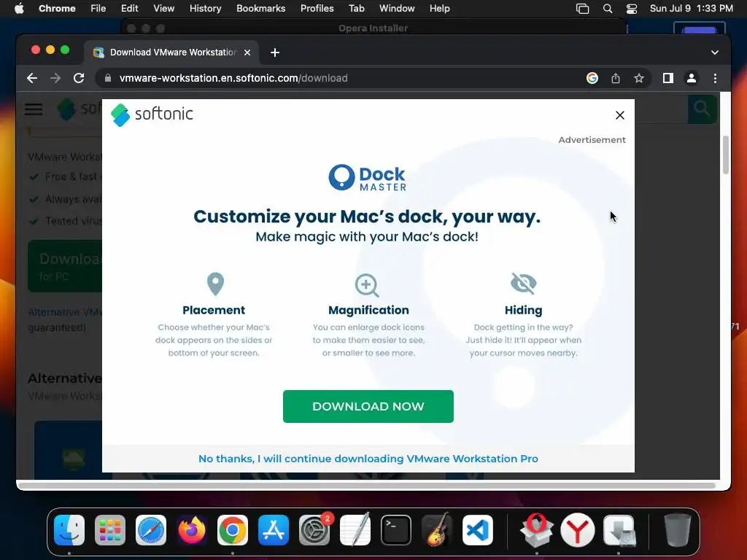Go back in Chrome
Screen dimensions: 747x560
(x=32, y=78)
